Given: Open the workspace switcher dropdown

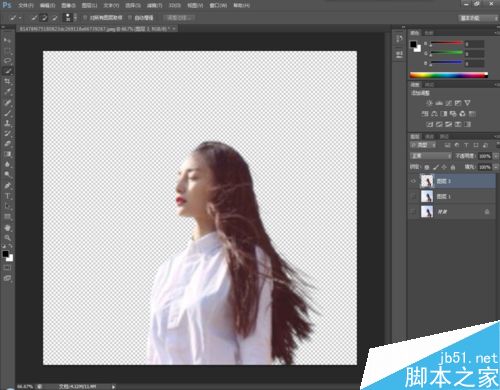Looking at the screenshot, I should pos(479,18).
